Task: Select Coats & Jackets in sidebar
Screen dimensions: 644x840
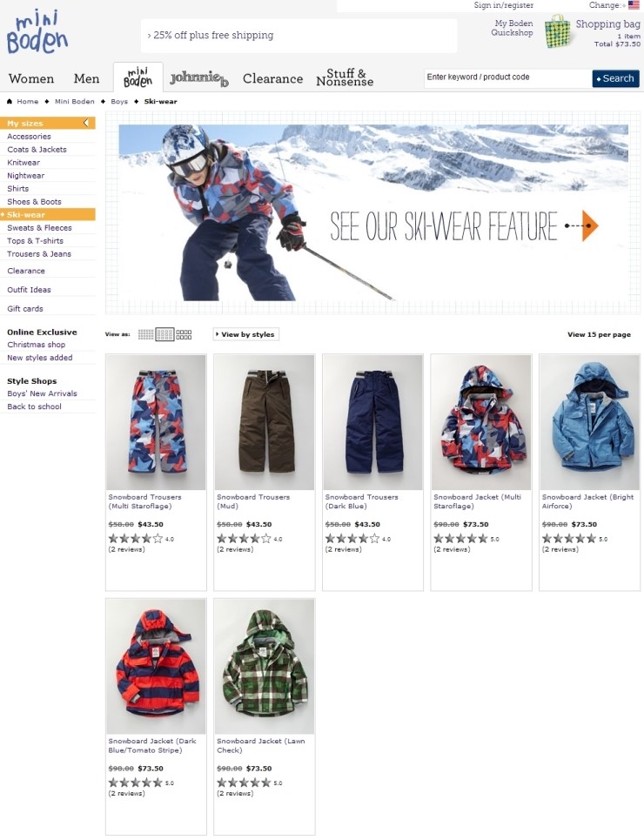Action: 37,150
